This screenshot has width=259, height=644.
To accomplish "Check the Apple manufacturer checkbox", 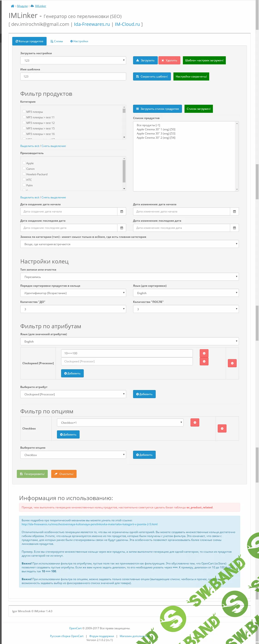I will (24, 163).
